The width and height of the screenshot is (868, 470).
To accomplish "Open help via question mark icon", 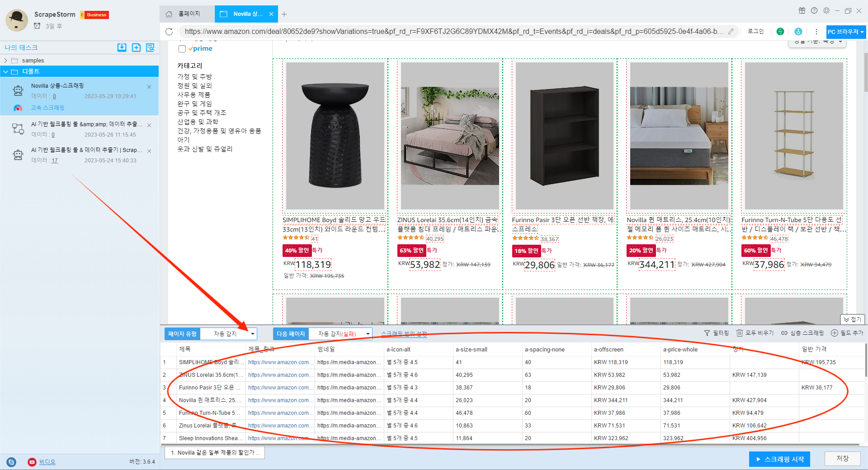I will tap(814, 11).
